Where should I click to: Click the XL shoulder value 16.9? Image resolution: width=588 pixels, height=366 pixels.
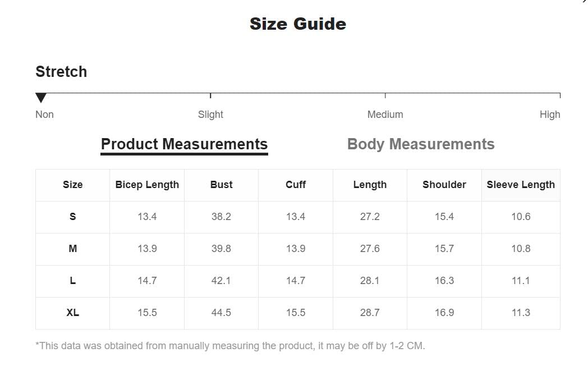[x=444, y=313]
